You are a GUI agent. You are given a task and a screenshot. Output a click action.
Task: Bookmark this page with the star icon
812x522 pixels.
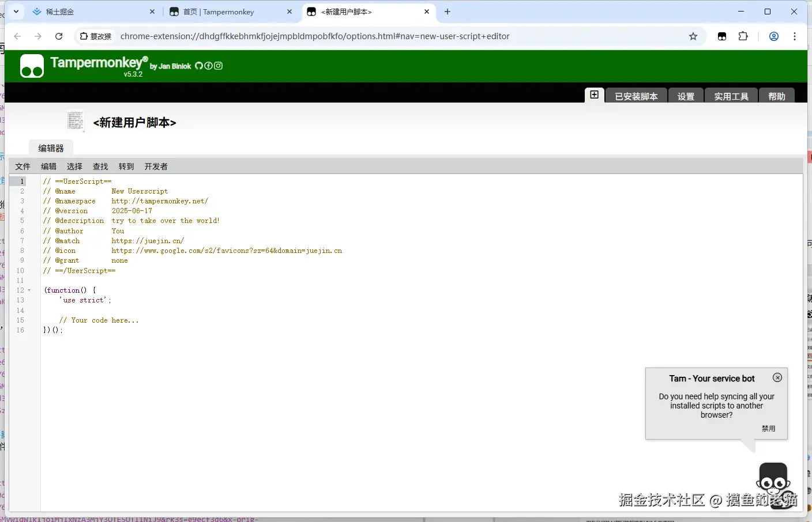(x=693, y=36)
